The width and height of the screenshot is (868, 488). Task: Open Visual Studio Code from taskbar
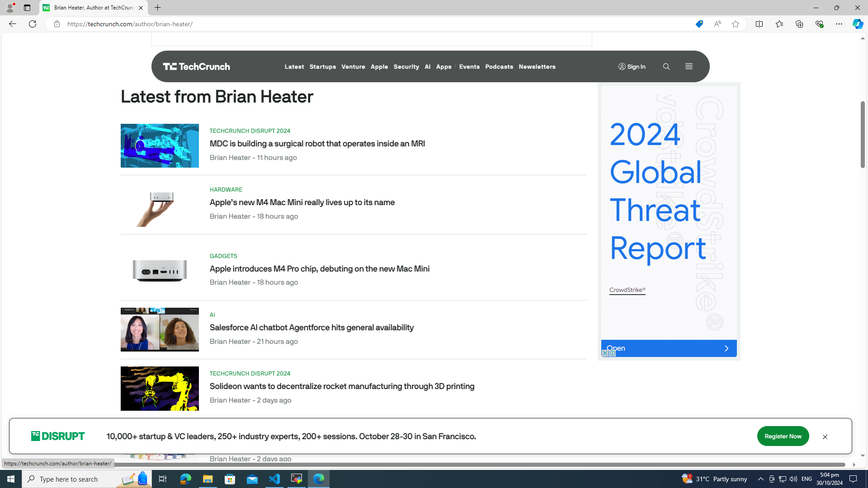pyautogui.click(x=274, y=479)
